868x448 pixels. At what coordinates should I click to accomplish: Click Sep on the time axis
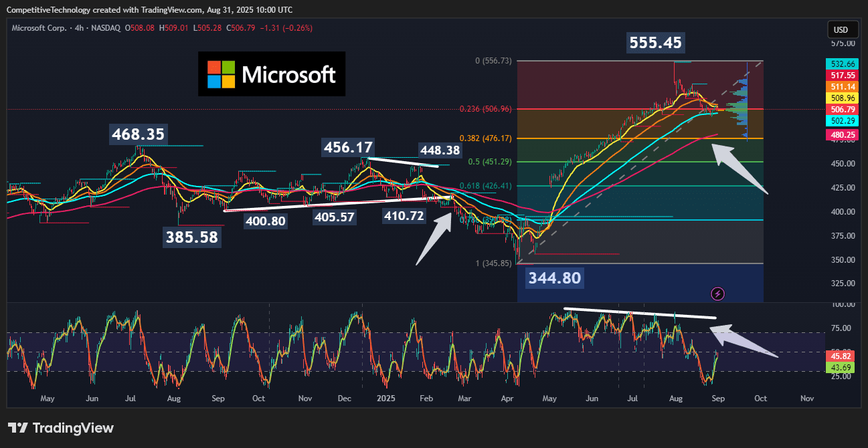[717, 398]
